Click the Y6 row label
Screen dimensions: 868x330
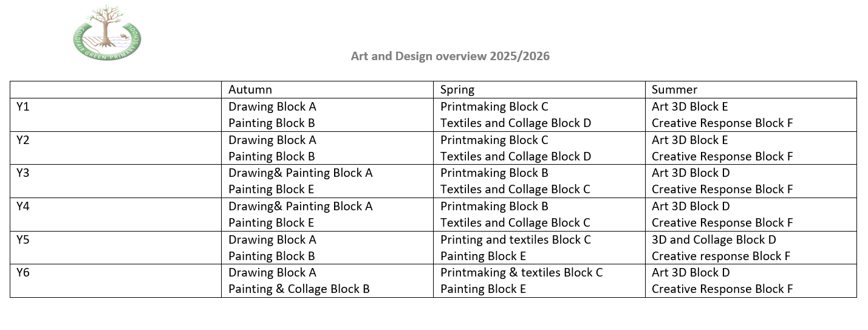[x=22, y=273]
